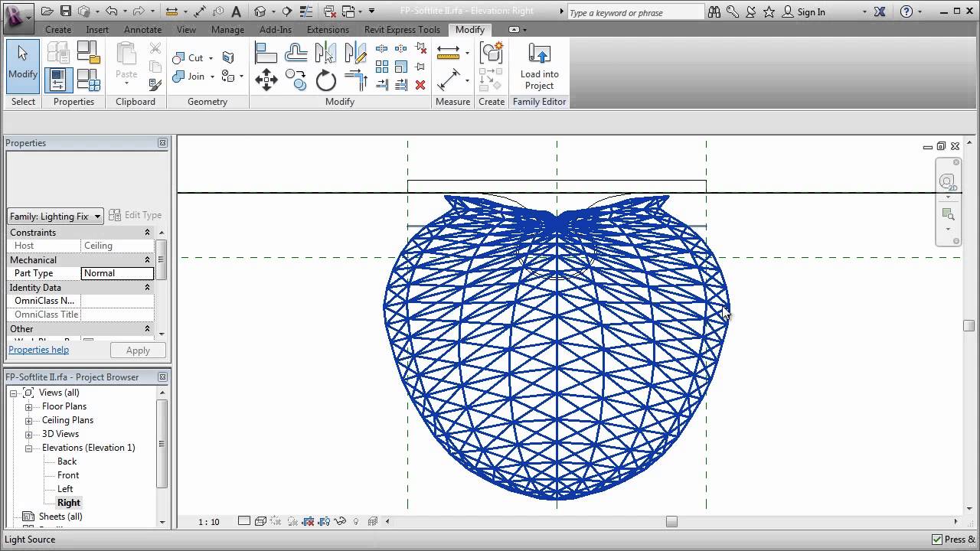Activate the Offset tool

click(296, 53)
